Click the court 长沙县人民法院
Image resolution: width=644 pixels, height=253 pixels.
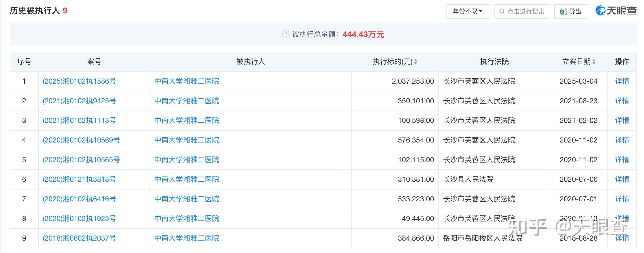(468, 179)
